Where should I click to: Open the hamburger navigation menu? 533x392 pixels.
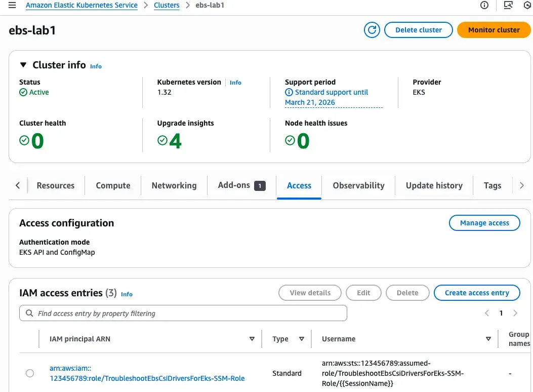pos(12,6)
